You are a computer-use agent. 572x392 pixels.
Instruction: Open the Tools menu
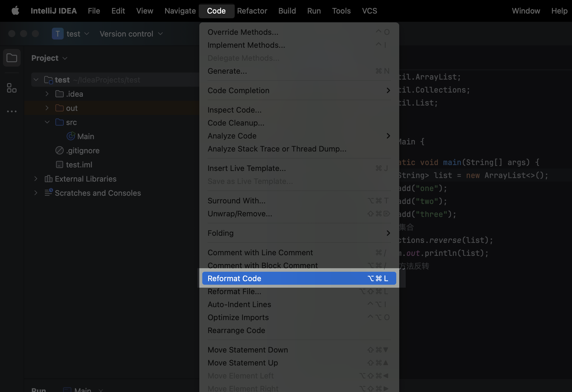pos(341,11)
